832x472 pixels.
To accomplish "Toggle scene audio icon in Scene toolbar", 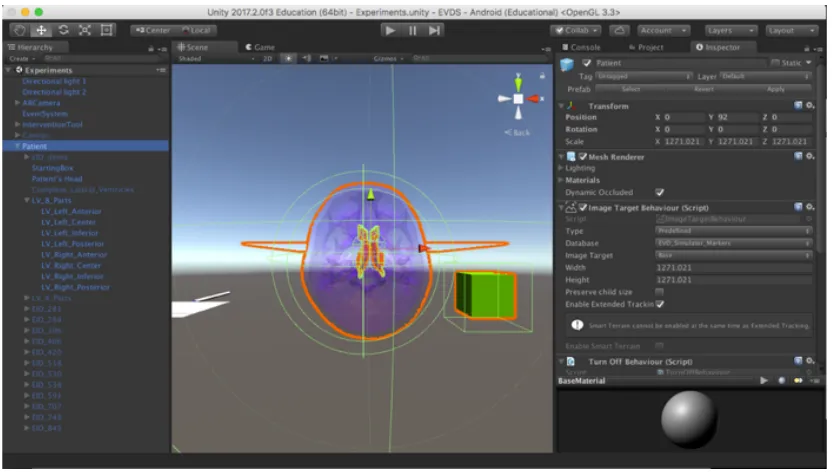I will pos(306,58).
